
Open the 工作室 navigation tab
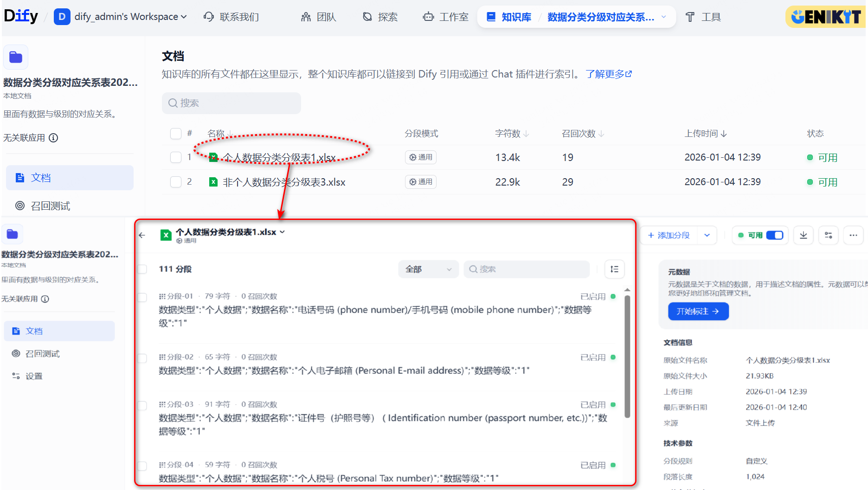pyautogui.click(x=445, y=17)
